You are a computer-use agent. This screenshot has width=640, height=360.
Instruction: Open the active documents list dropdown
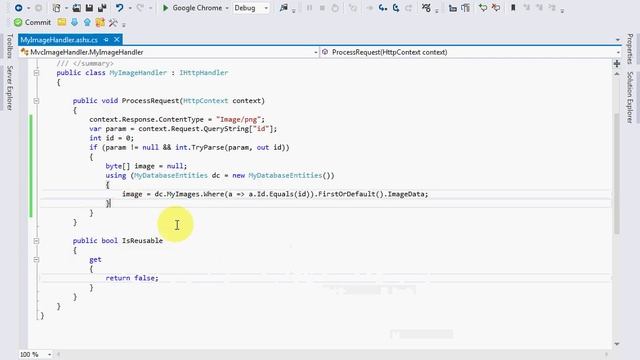tap(618, 40)
